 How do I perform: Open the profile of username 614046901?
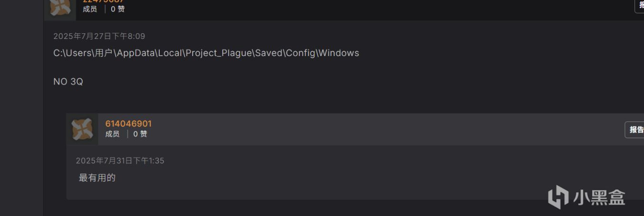(128, 124)
